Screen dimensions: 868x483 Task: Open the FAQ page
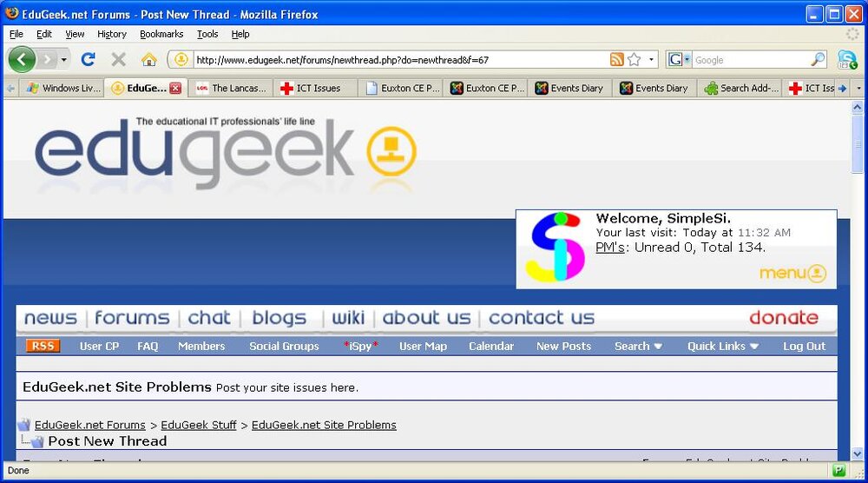click(x=148, y=347)
